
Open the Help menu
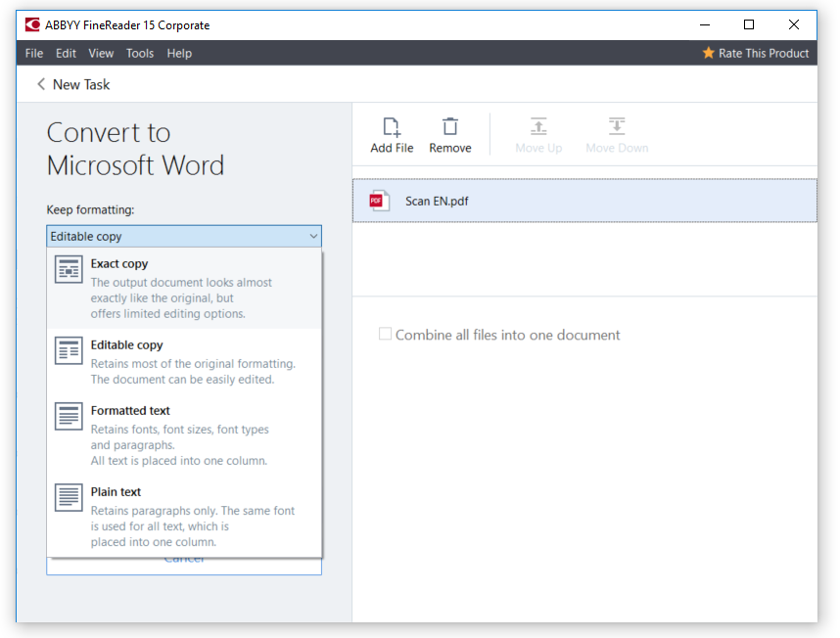point(179,53)
